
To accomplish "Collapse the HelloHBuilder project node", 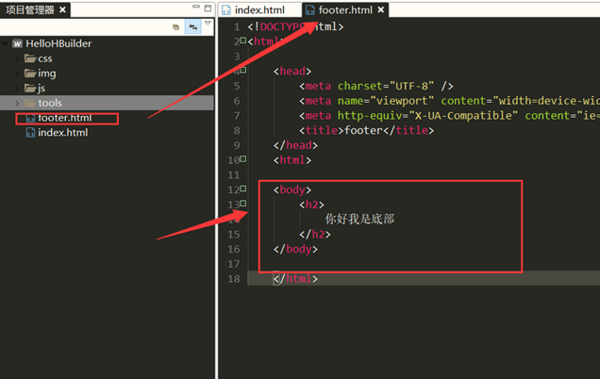I will click(x=5, y=44).
